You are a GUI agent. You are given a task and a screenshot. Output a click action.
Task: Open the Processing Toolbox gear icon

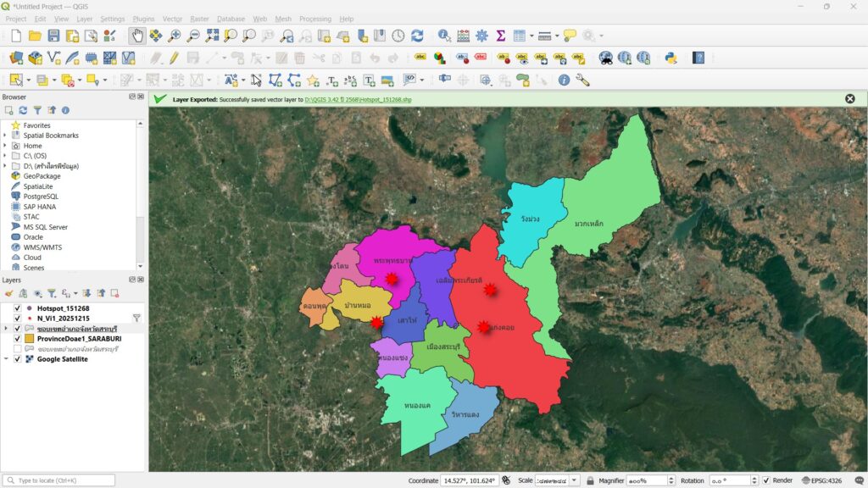point(481,36)
